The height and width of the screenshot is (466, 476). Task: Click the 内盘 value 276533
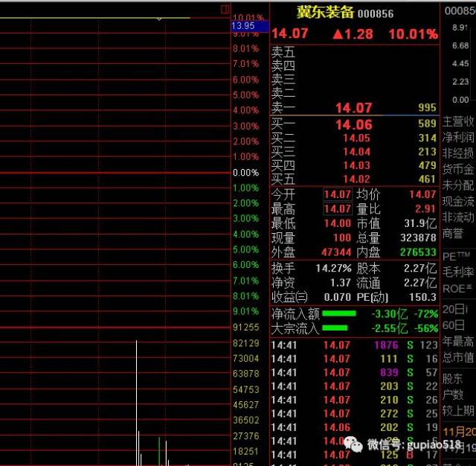[x=418, y=252]
